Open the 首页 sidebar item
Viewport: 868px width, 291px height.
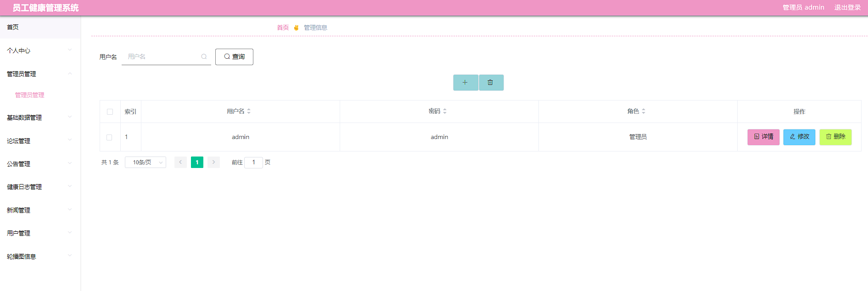[x=40, y=27]
